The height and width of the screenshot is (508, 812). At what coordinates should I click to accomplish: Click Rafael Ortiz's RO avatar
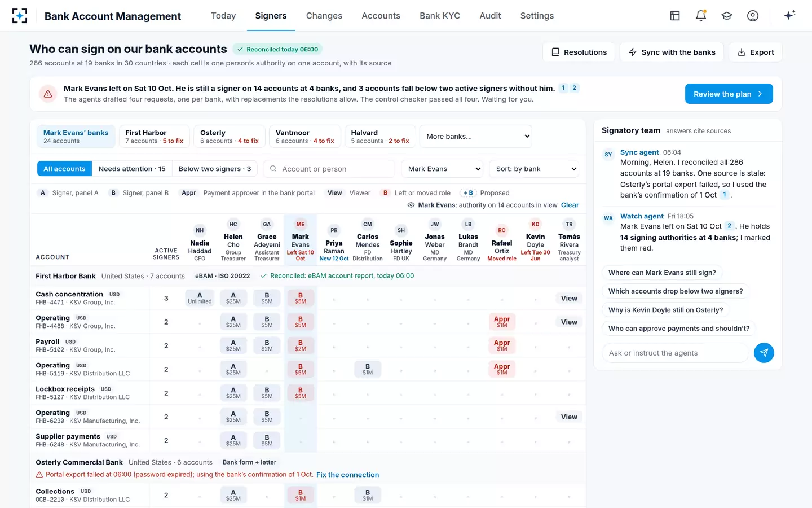502,230
